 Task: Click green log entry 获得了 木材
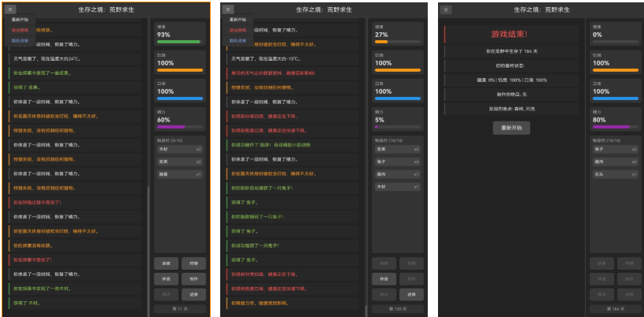click(75, 303)
